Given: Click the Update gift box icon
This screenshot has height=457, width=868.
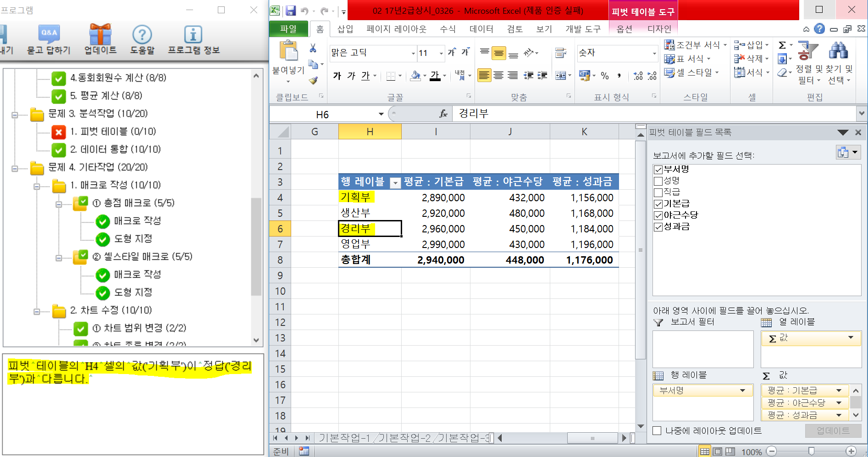Looking at the screenshot, I should click(100, 34).
